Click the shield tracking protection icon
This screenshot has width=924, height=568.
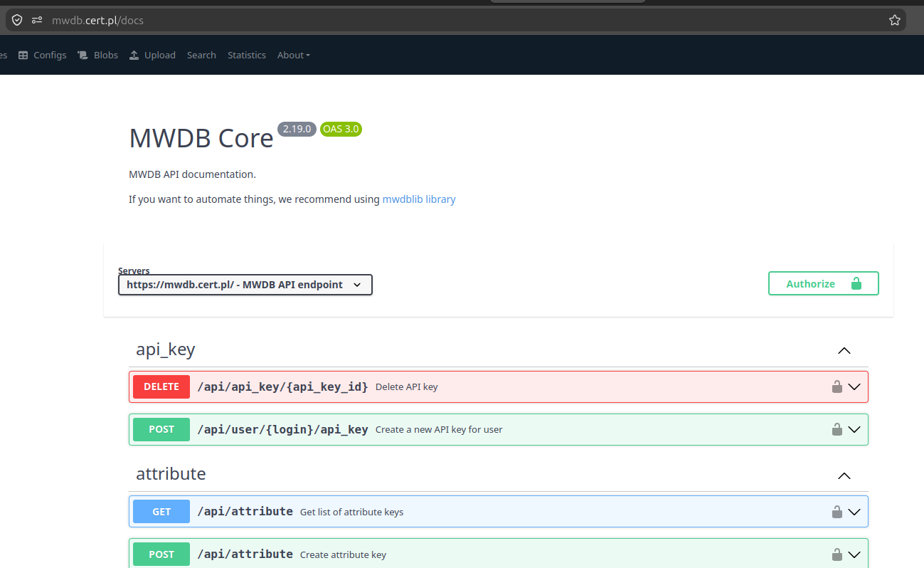click(x=17, y=20)
